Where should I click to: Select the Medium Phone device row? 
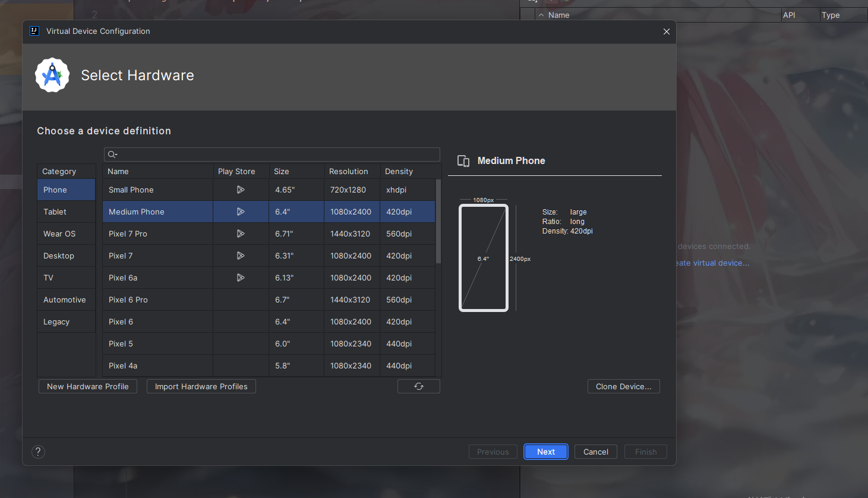269,212
